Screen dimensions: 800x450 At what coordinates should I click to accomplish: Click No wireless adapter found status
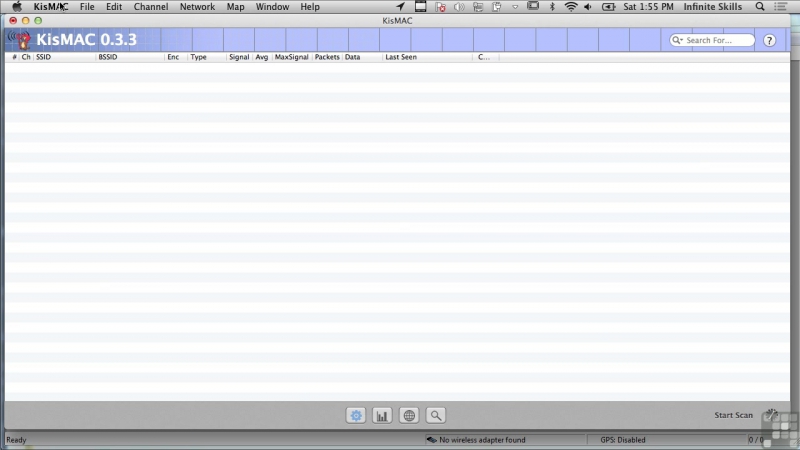[x=482, y=440]
